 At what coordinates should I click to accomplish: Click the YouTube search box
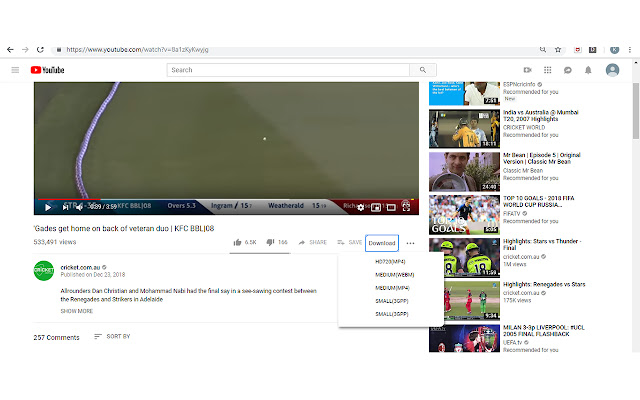point(288,70)
